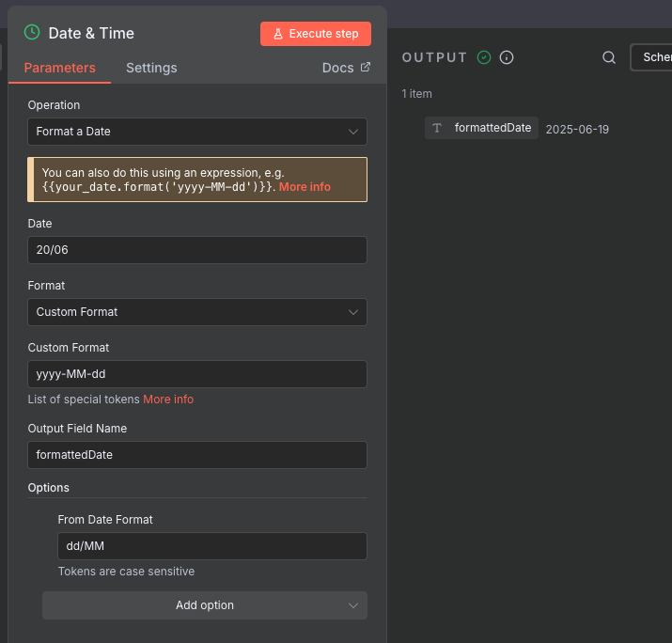This screenshot has height=643, width=672.
Task: Click the From Date Format field
Action: pyautogui.click(x=212, y=546)
